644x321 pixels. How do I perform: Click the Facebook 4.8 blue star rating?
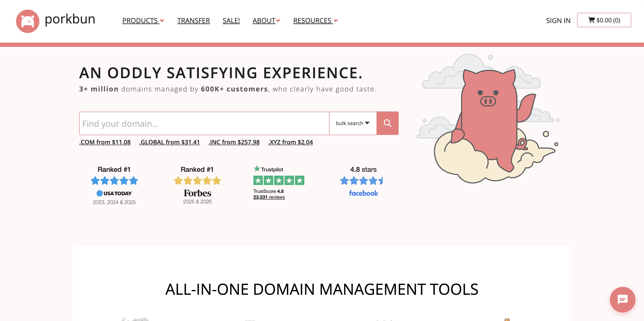click(361, 180)
